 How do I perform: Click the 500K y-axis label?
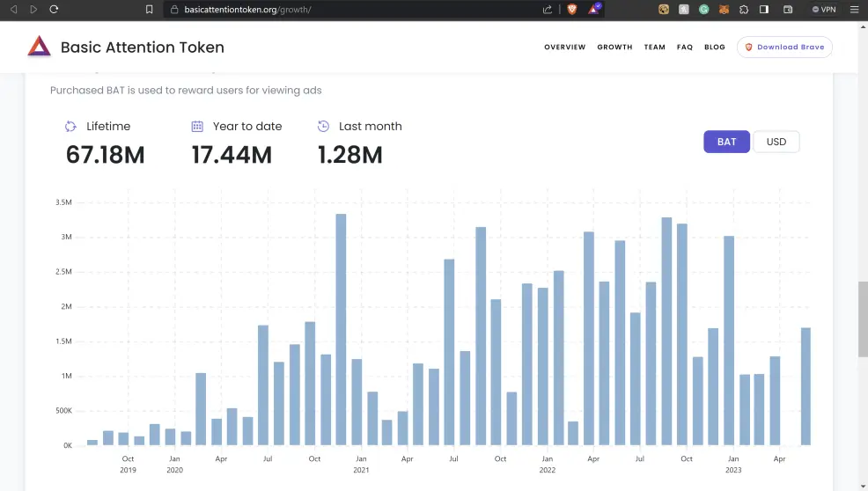click(63, 411)
